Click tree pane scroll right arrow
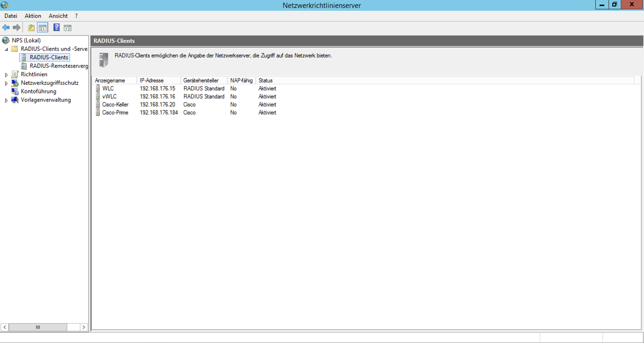This screenshot has width=644, height=343. tap(84, 327)
